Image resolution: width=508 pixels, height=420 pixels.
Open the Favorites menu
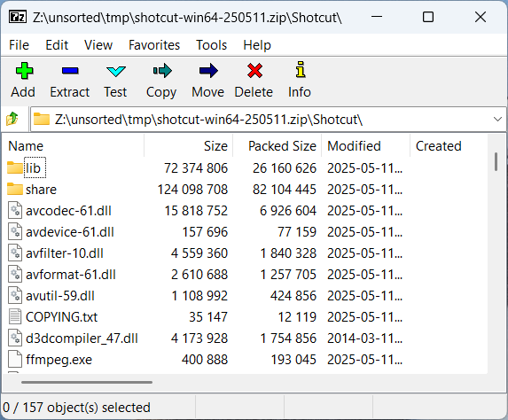(154, 45)
